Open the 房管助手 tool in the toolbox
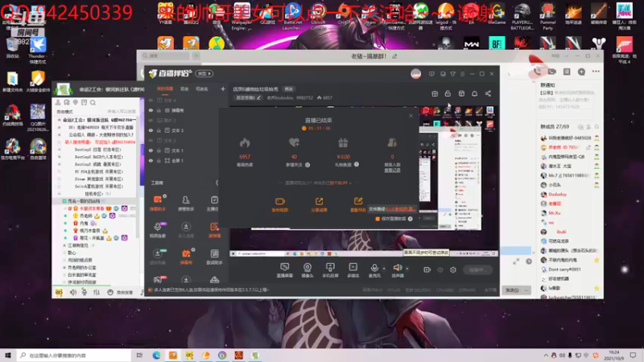The image size is (644, 362). (186, 204)
